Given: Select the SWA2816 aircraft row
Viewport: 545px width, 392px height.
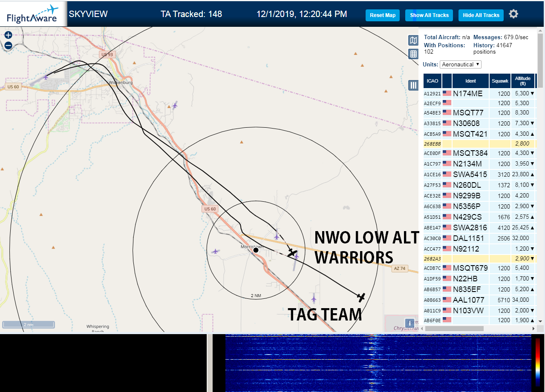Looking at the screenshot, I should 479,228.
